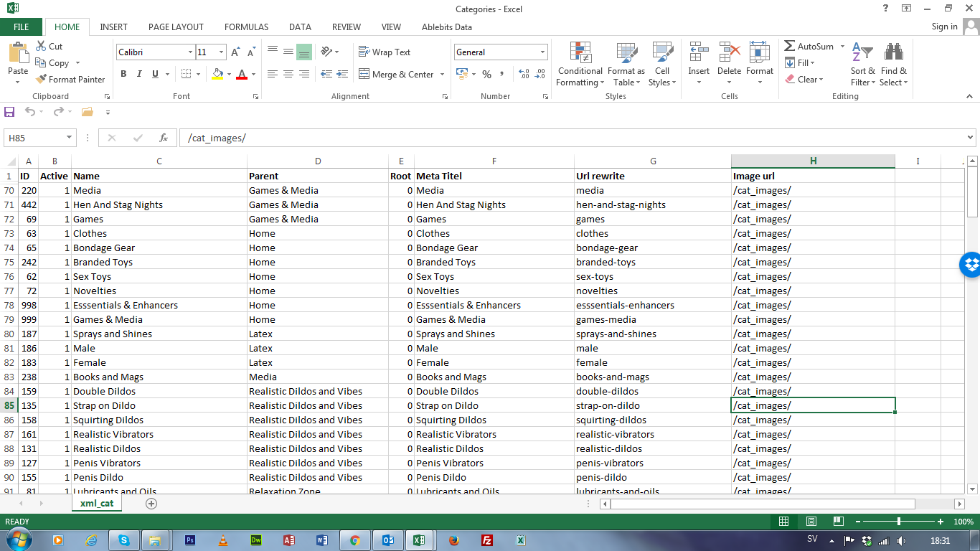Switch to the FORMULAS ribbon tab

(246, 27)
